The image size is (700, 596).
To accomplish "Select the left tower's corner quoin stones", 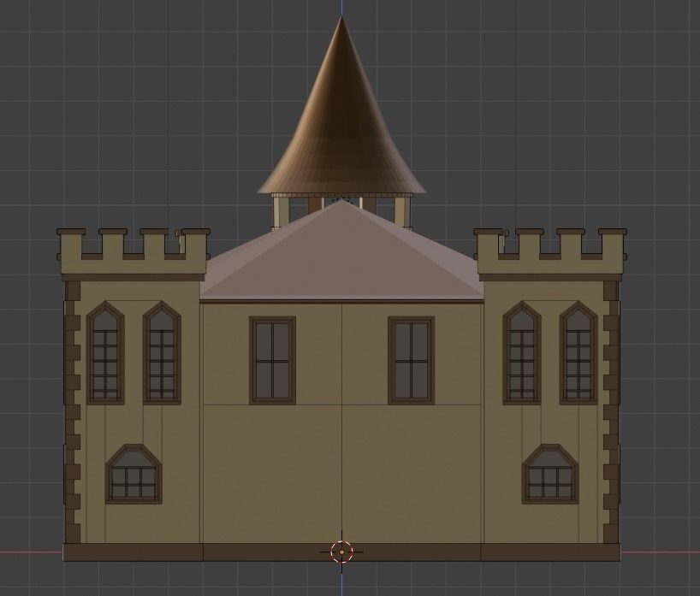I will pos(73,412).
